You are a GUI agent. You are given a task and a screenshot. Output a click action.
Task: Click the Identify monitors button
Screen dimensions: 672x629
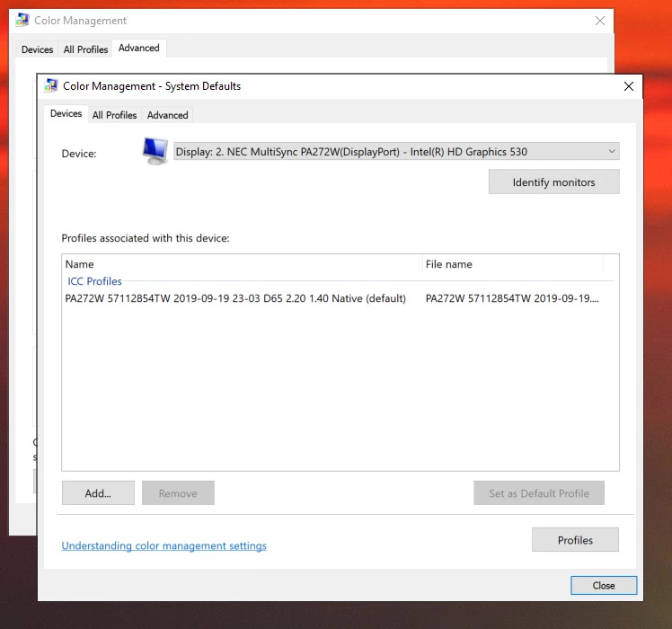pos(553,182)
